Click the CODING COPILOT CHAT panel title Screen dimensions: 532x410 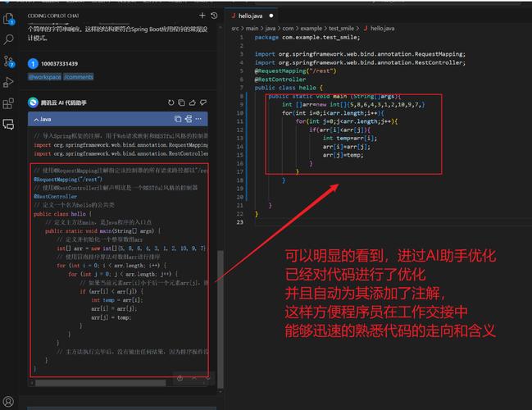coord(53,16)
